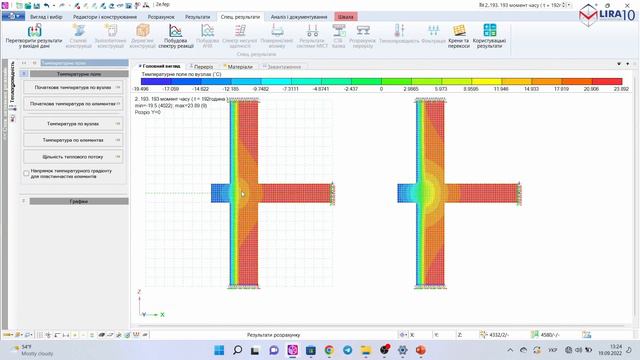Open Розрахунок ribbon tab

pyautogui.click(x=161, y=17)
